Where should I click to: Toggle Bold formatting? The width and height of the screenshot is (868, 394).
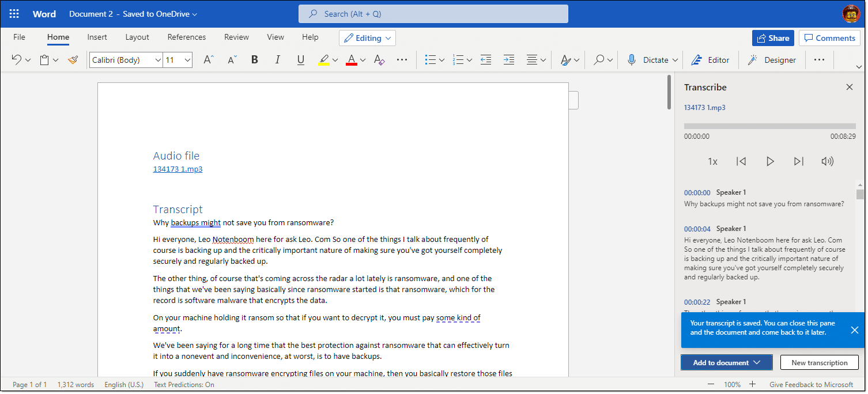[x=255, y=60]
